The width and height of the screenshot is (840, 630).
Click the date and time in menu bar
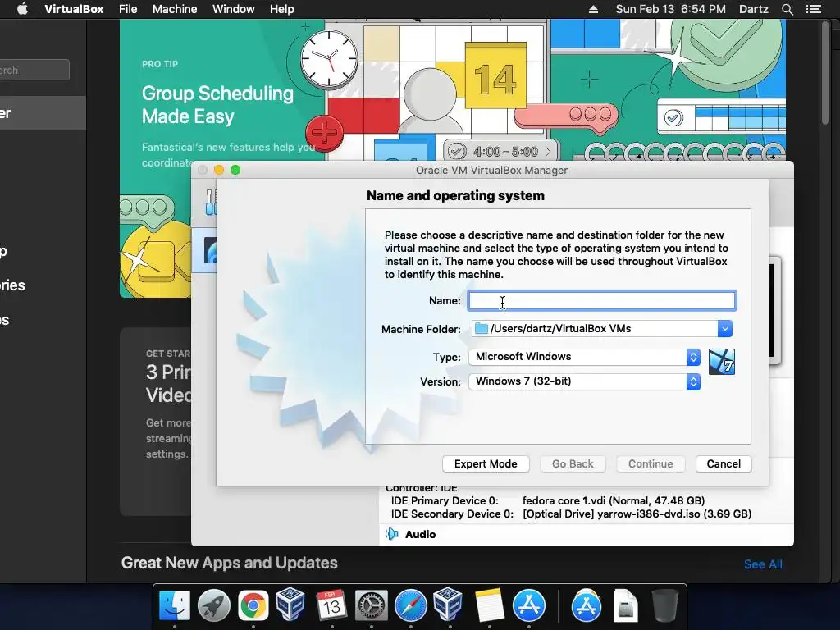671,9
